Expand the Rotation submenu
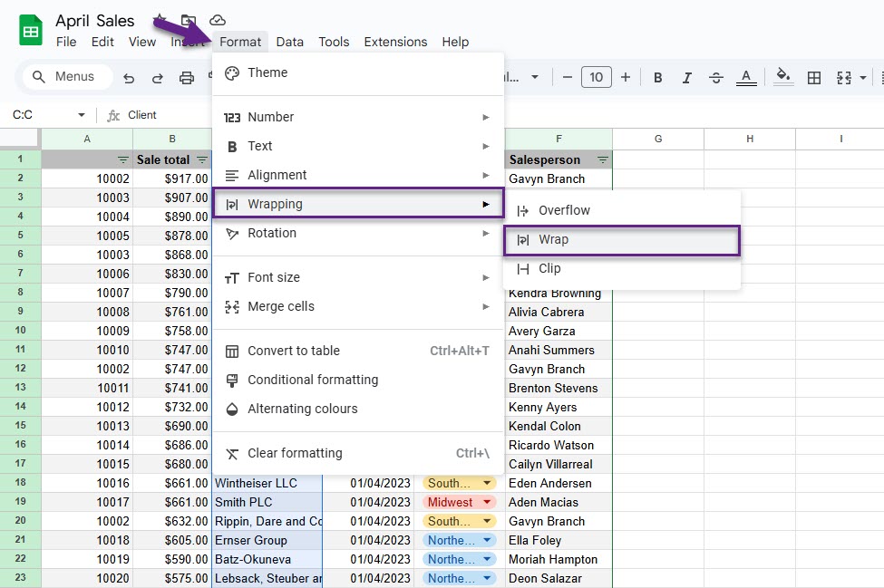884x588 pixels. [x=358, y=233]
